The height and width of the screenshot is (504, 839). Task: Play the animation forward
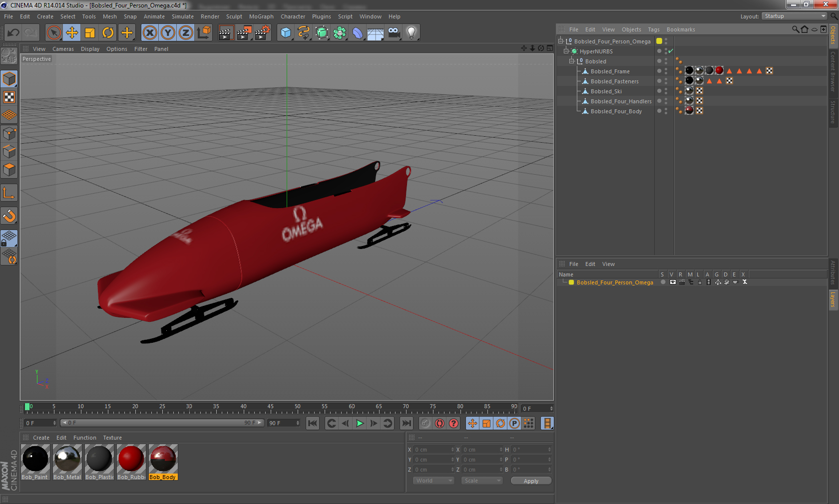[360, 423]
